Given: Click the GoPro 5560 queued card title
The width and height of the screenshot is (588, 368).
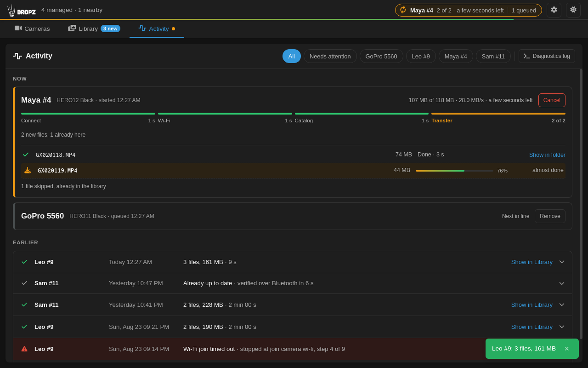Looking at the screenshot, I should [42, 216].
